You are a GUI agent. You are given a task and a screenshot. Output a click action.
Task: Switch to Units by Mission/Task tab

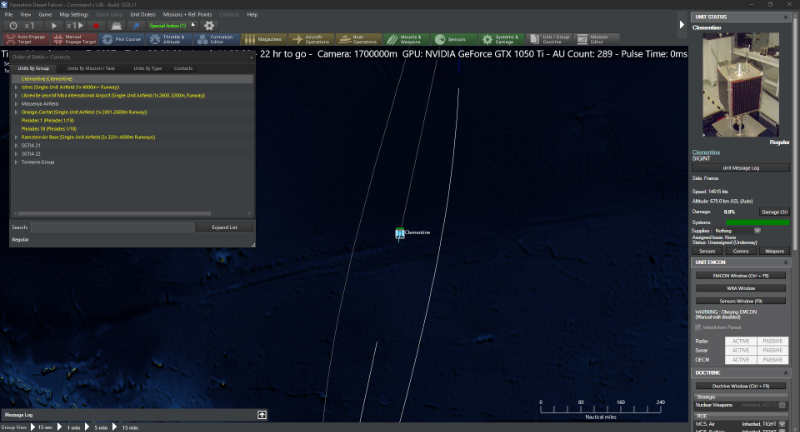pyautogui.click(x=91, y=68)
